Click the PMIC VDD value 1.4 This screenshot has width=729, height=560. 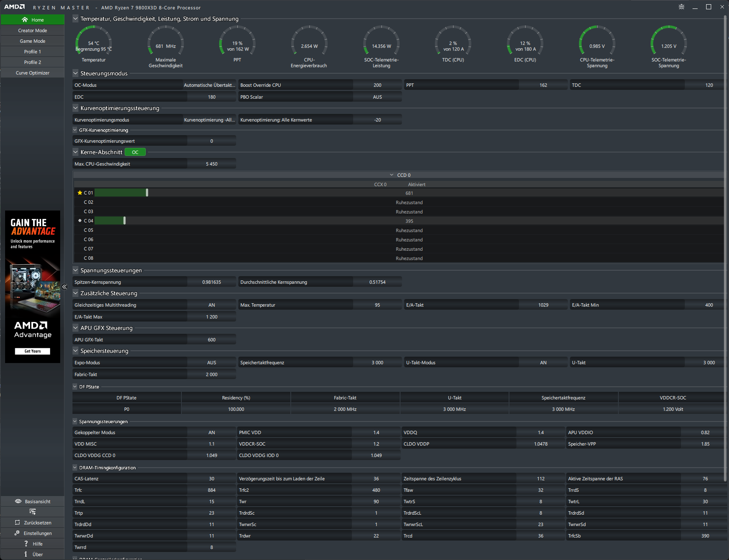pyautogui.click(x=376, y=432)
